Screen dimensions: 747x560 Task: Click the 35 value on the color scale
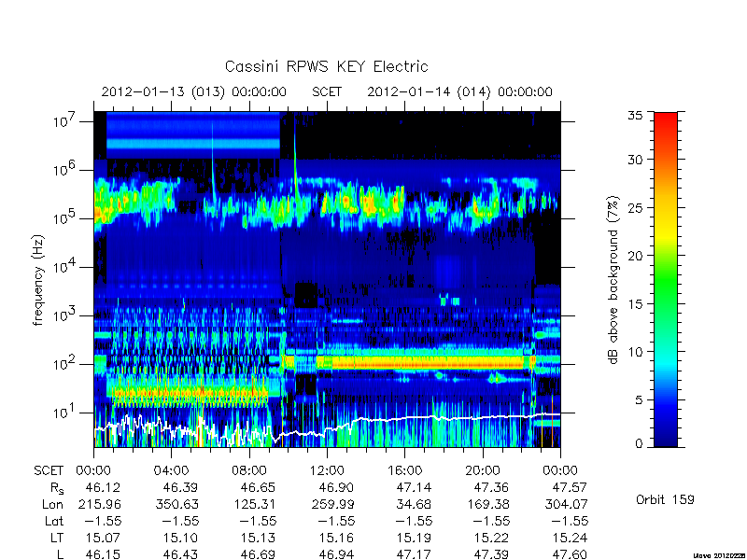tap(635, 116)
